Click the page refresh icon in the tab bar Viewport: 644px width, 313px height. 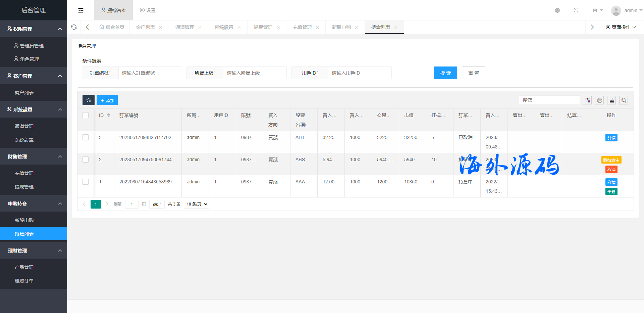pos(74,27)
